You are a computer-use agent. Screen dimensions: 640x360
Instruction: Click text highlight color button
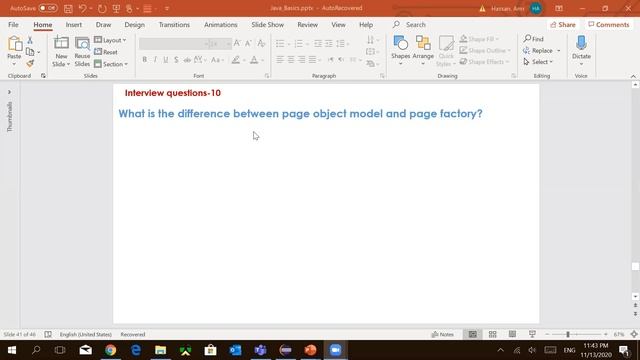coord(236,60)
